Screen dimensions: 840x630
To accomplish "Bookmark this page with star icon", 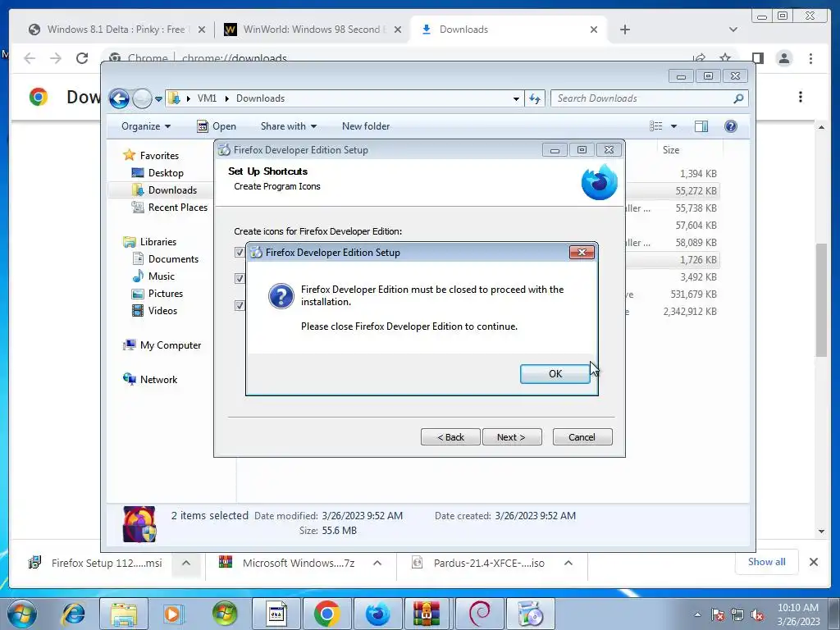I will coord(725,57).
